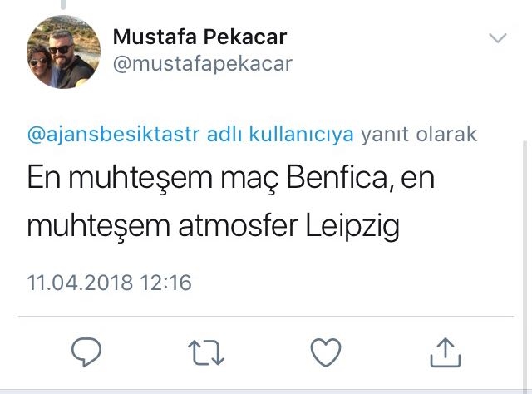The width and height of the screenshot is (532, 394).
Task: Like the tweet with the heart icon
Action: 326,352
